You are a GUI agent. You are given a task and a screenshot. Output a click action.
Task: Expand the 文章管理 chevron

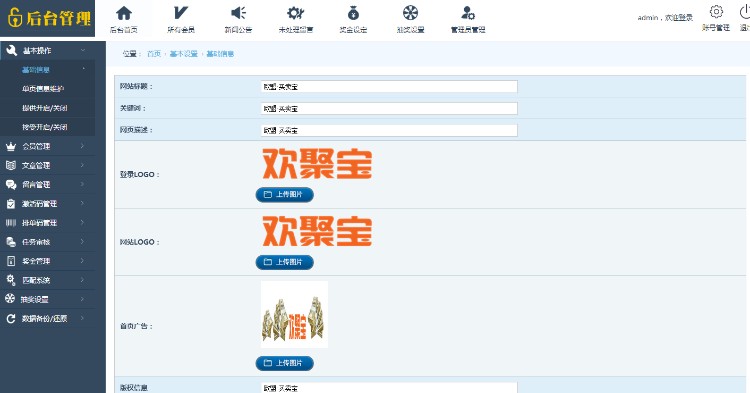coord(82,165)
